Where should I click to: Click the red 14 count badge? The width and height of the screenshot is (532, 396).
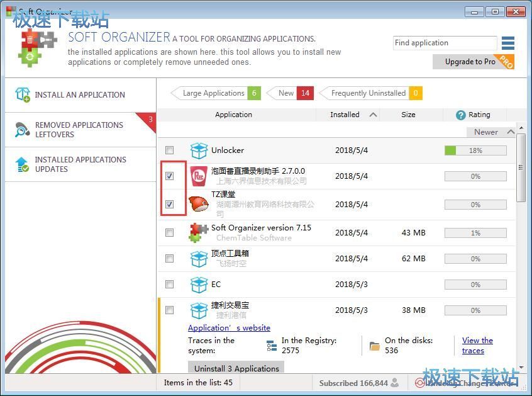306,93
